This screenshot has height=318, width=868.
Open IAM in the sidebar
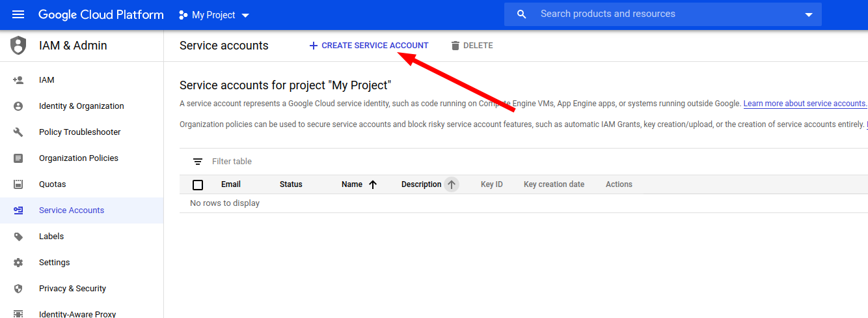pyautogui.click(x=81, y=80)
